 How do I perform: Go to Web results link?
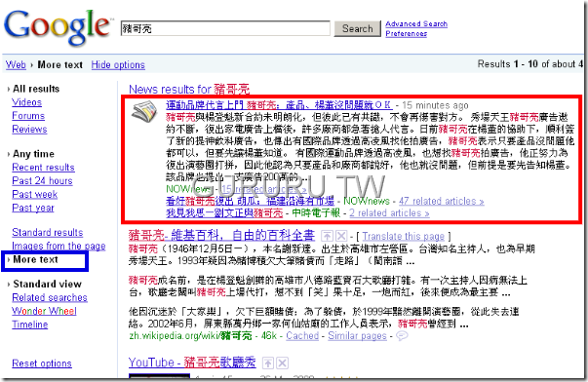[x=16, y=65]
